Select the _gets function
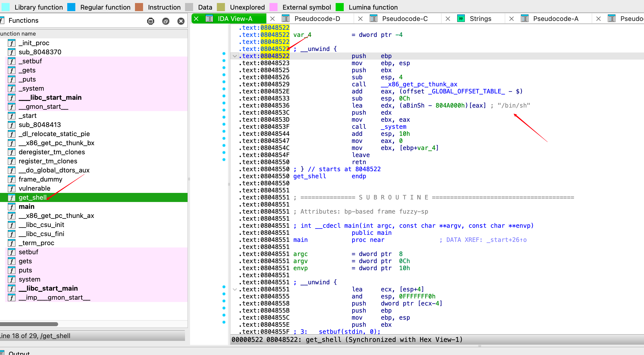 (x=94, y=70)
